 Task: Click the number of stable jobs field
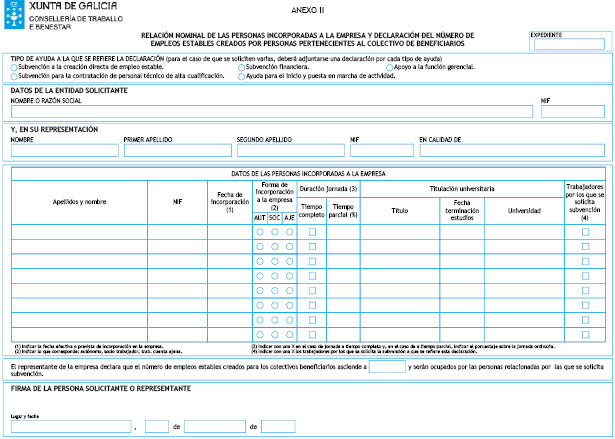click(386, 368)
